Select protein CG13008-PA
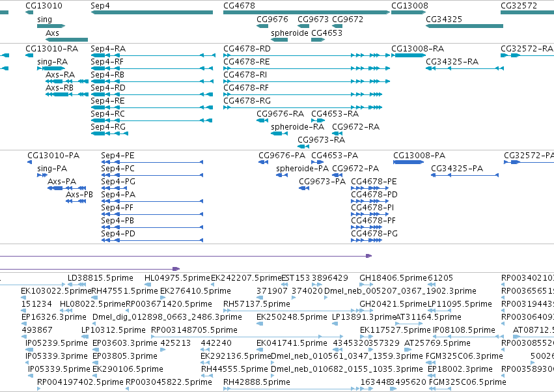The width and height of the screenshot is (554, 392). point(408,162)
